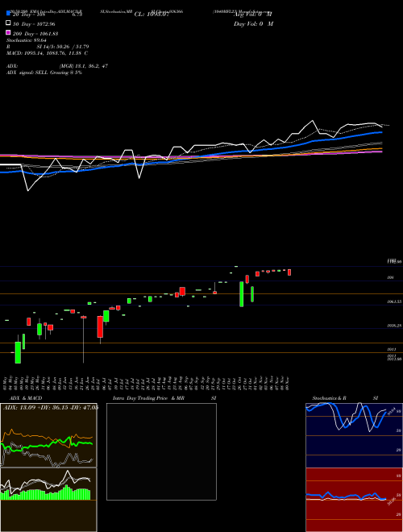Click the 'Intra Day Trading Price' title
This screenshot has width=403, height=532.
tap(140, 398)
